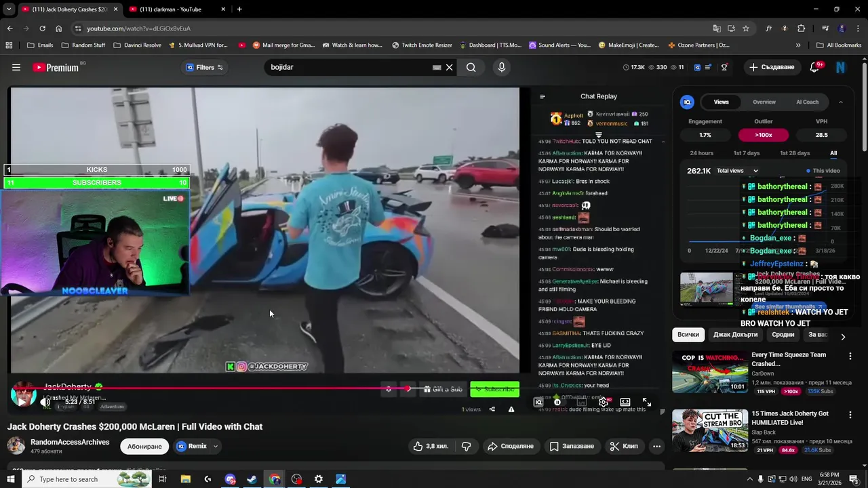Open the Total views dropdown
The height and width of the screenshot is (488, 868).
pos(737,171)
